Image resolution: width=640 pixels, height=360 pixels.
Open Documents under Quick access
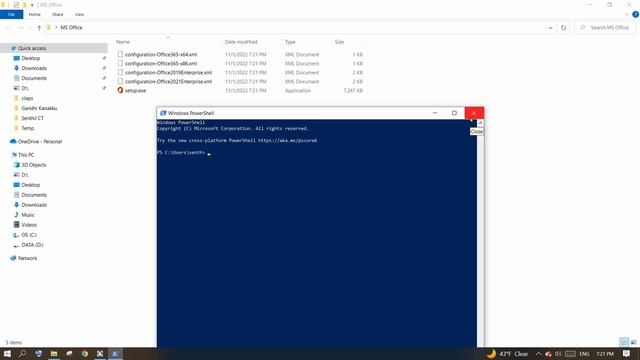34,78
